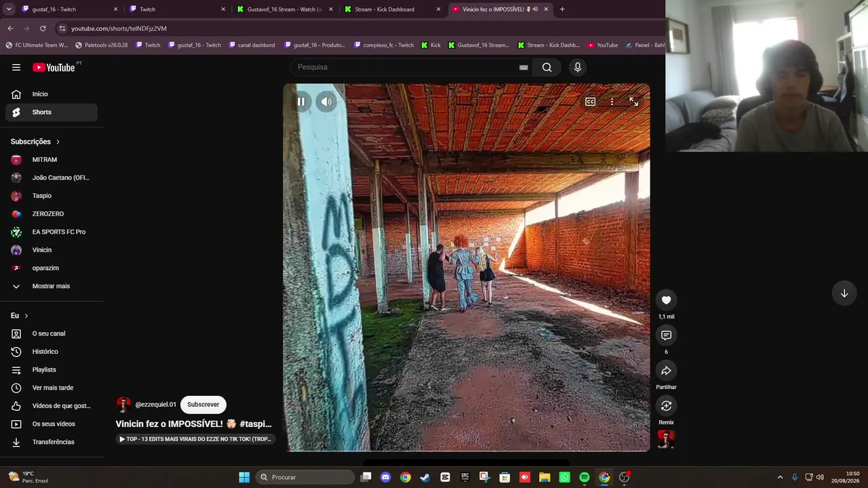This screenshot has height=488, width=868.
Task: Open the oparazim subscription channel
Action: pos(52,268)
